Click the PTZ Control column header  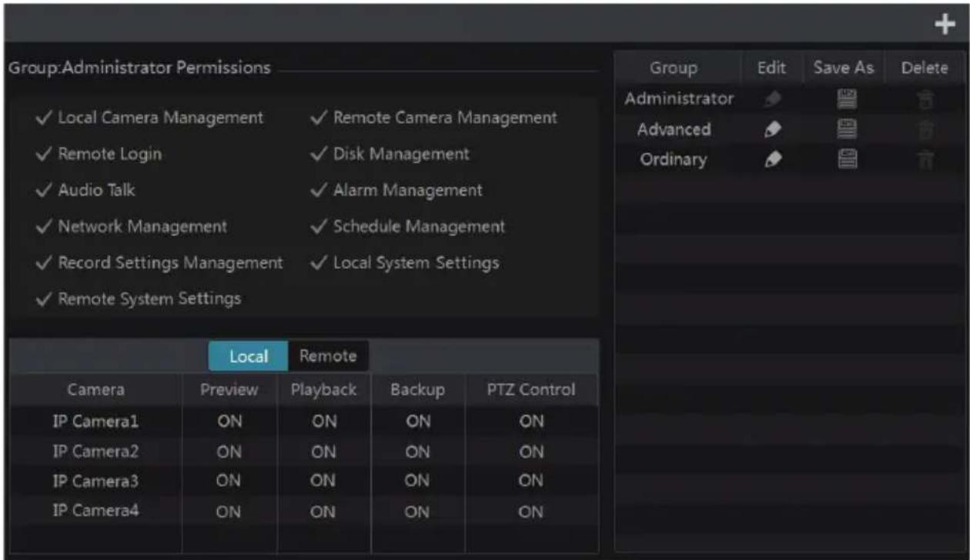[531, 390]
